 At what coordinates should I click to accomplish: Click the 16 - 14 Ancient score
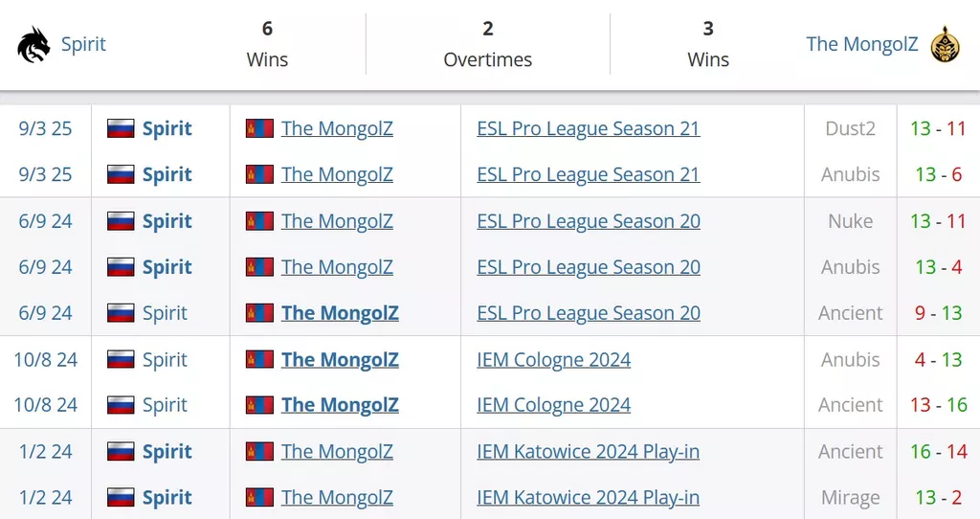pyautogui.click(x=938, y=451)
